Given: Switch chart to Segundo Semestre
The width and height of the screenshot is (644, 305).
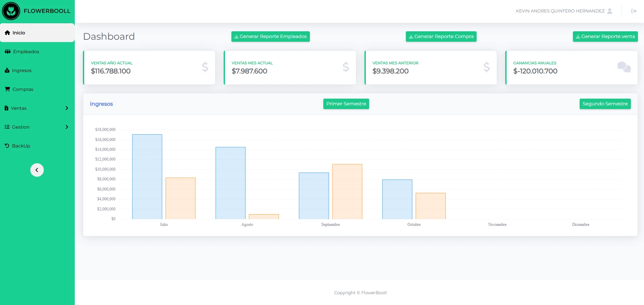Looking at the screenshot, I should click(x=605, y=104).
